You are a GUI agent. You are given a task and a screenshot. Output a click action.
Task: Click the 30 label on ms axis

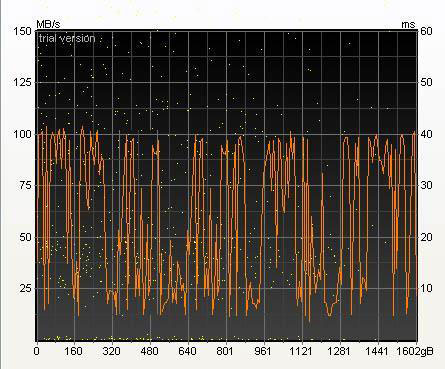click(x=426, y=186)
